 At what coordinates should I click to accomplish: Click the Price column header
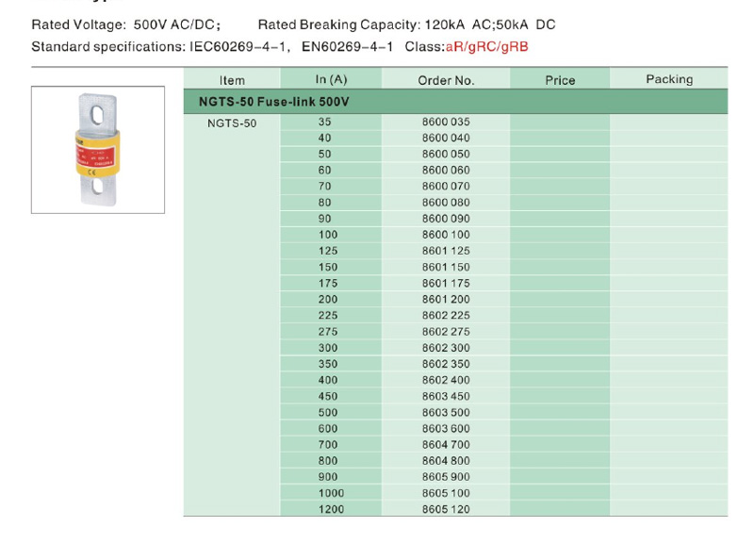[560, 80]
